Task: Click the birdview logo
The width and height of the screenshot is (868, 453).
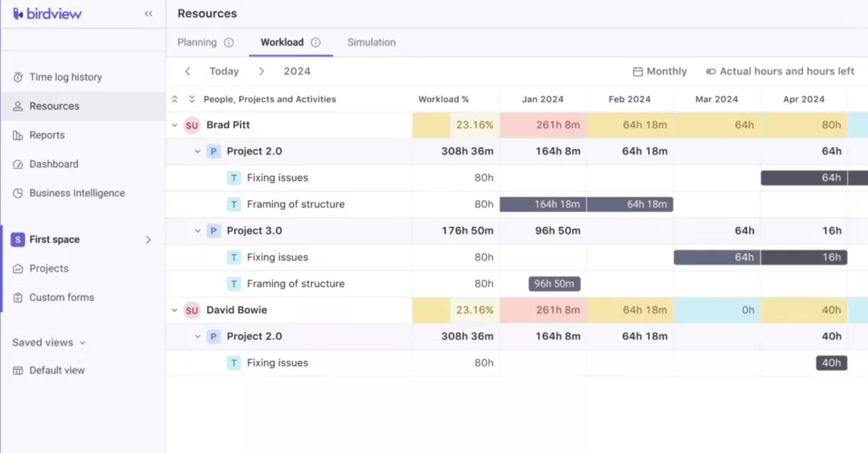Action: 47,13
